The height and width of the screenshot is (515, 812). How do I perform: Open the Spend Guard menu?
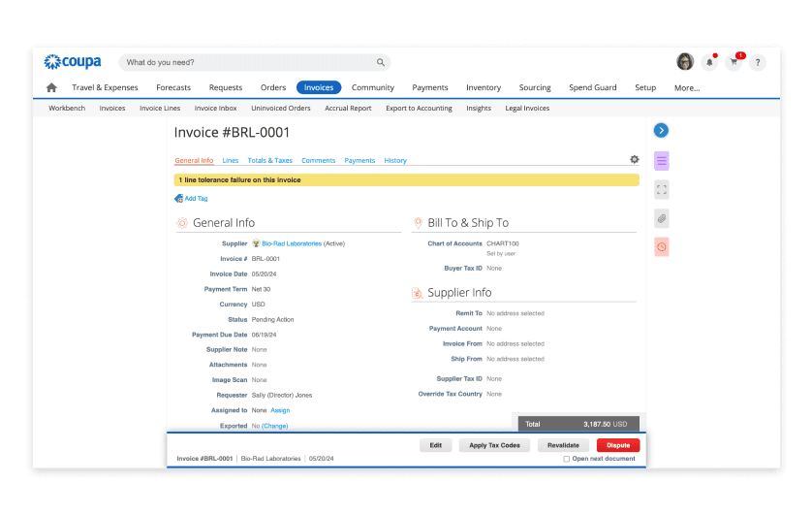593,87
